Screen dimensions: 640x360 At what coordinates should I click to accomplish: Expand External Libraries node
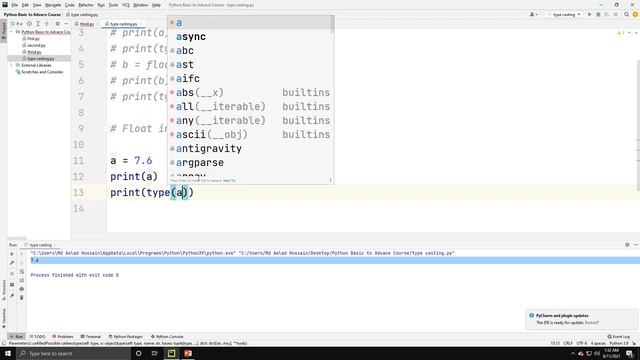[x=11, y=65]
